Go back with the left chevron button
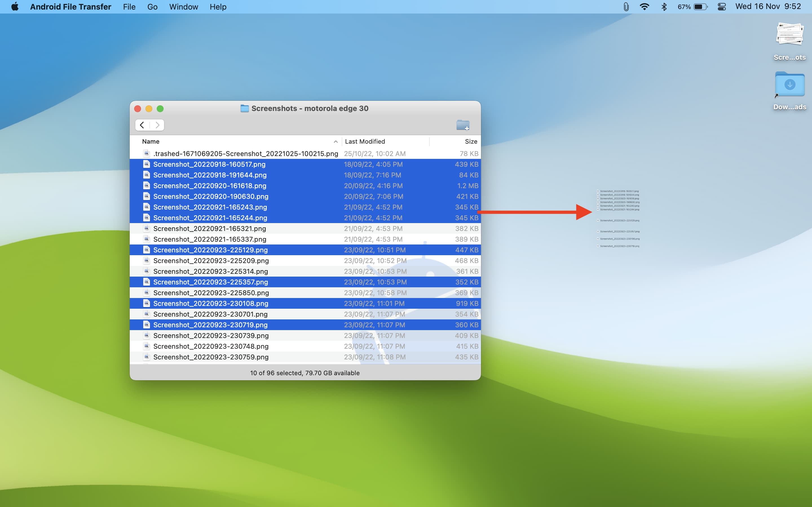 [x=142, y=125]
